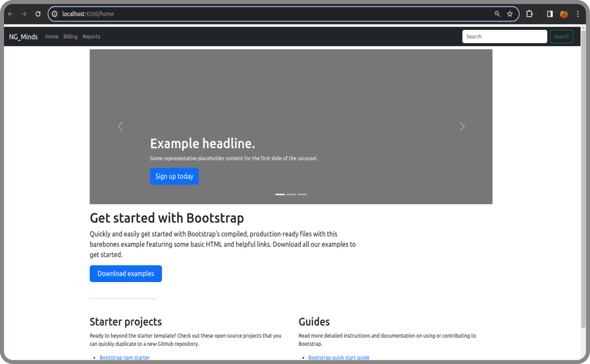This screenshot has width=590, height=364.
Task: Click the Example headline. text
Action: 203,143
